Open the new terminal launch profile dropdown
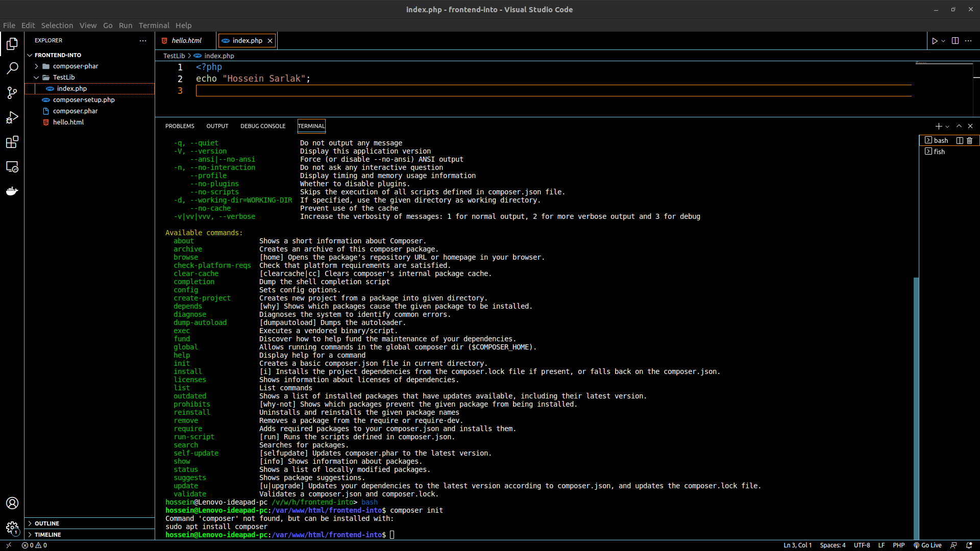Screen dimensions: 980x551 tap(947, 126)
